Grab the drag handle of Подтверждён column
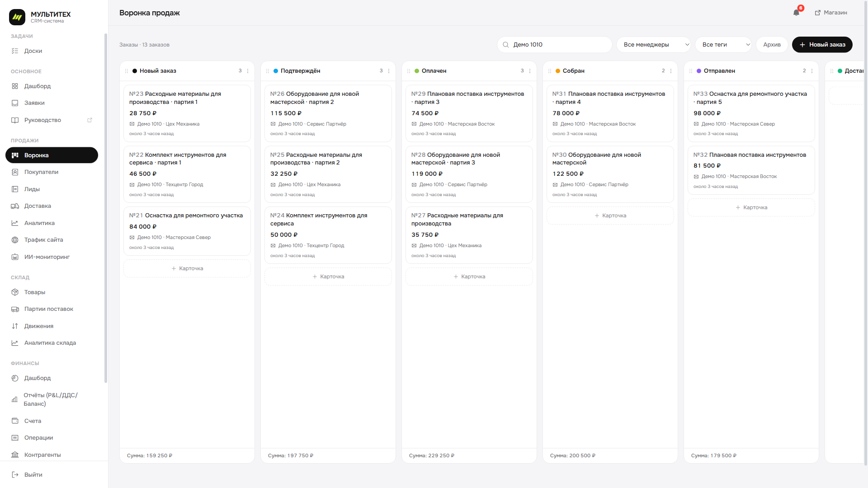 pyautogui.click(x=268, y=71)
